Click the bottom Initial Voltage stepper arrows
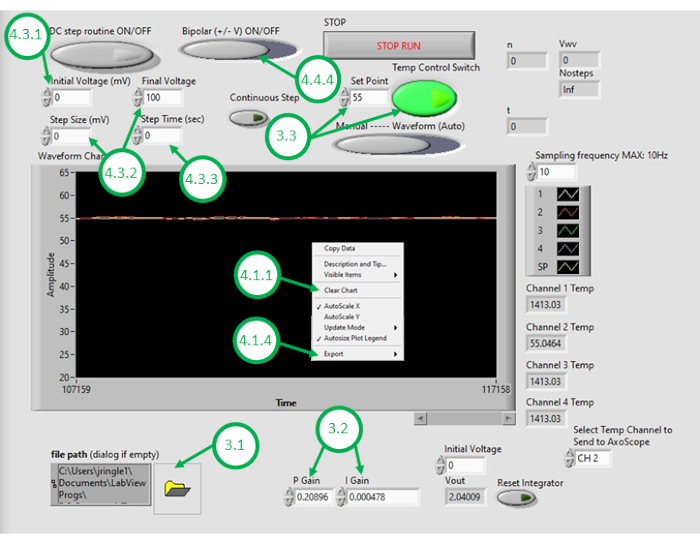700x544 pixels. point(440,465)
